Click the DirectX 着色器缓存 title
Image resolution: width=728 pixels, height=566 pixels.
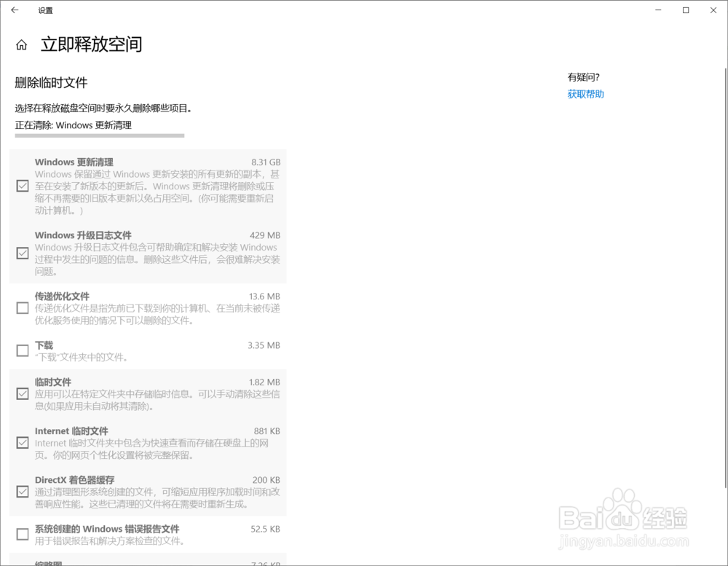(x=74, y=479)
